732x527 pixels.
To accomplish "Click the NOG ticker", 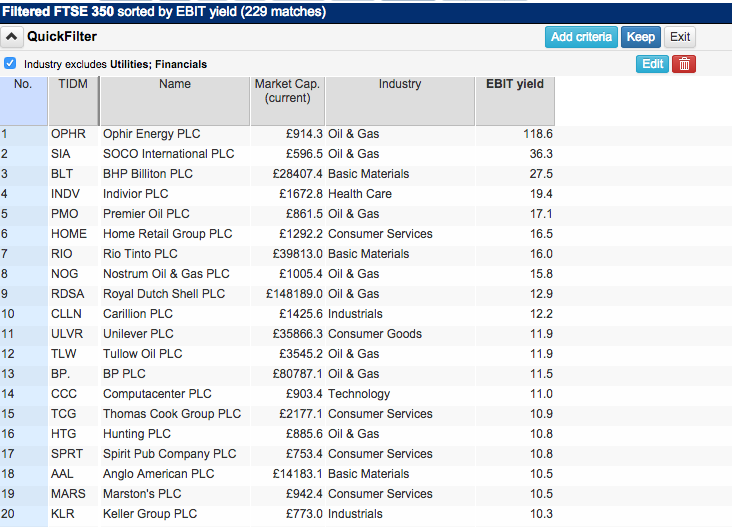I will [64, 274].
